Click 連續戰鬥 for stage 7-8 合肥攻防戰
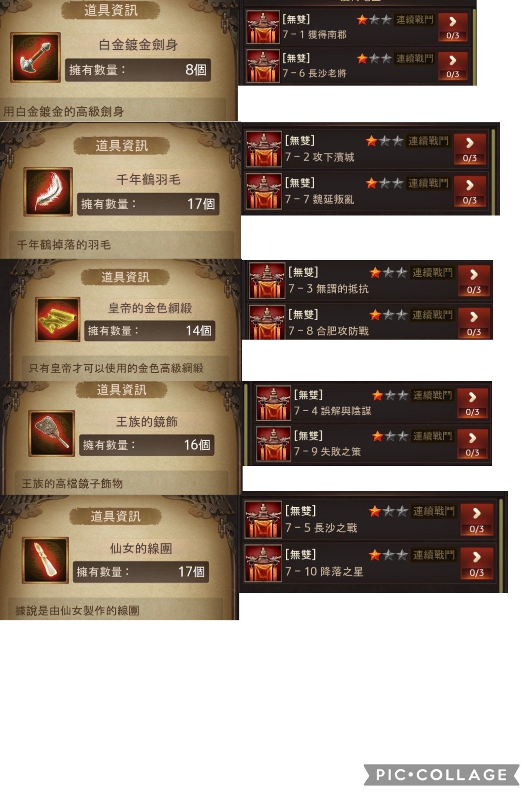The width and height of the screenshot is (532, 798). (x=433, y=315)
